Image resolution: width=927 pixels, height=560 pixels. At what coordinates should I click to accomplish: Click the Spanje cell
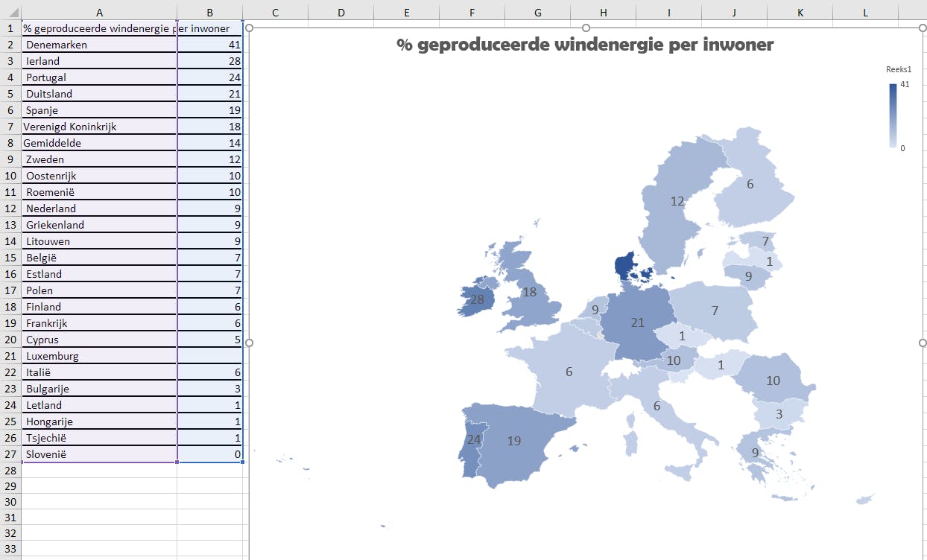[100, 110]
